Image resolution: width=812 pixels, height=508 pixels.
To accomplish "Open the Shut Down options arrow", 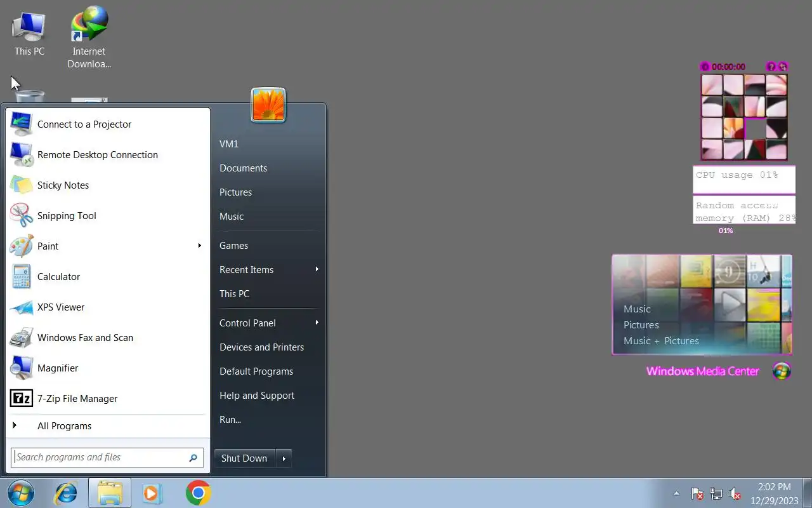I will [284, 458].
